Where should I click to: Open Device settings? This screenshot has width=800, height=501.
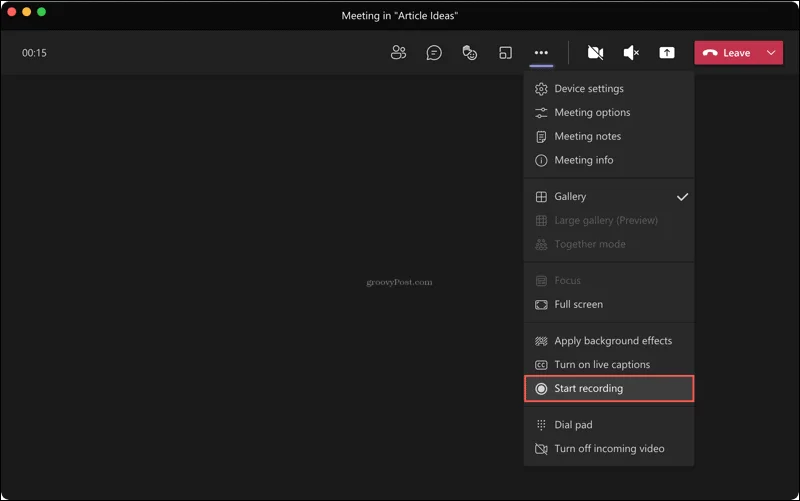[x=609, y=89]
